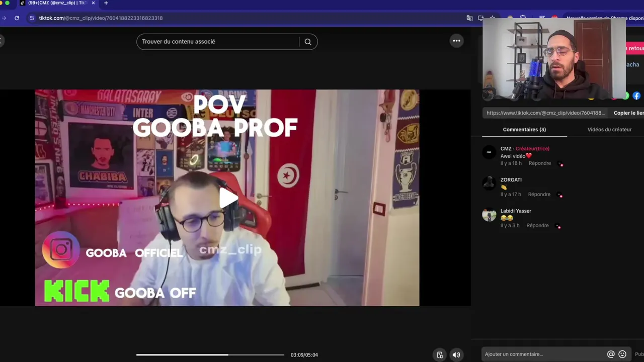Screen dimensions: 644x362
Task: Bookmark this page with the star icon
Action: click(492, 18)
